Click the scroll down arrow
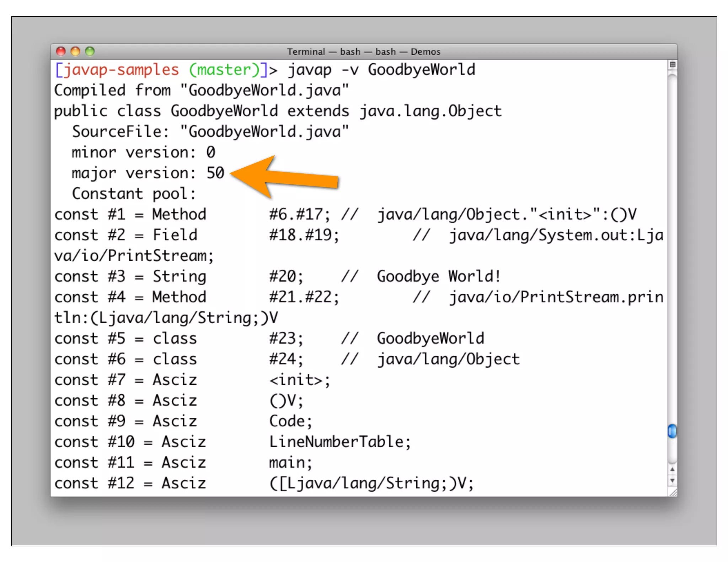The image size is (728, 562). click(672, 481)
